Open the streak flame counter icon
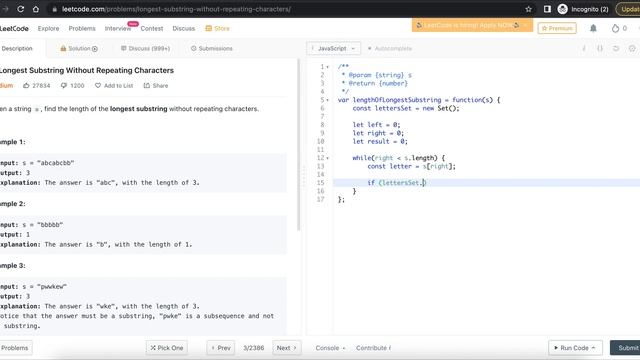Viewport: 640px width, 360px height. [615, 28]
